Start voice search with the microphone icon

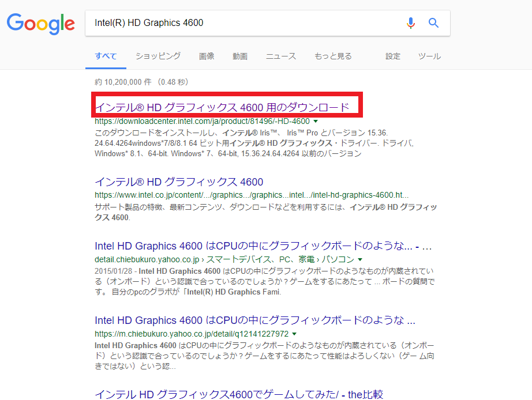(x=410, y=22)
